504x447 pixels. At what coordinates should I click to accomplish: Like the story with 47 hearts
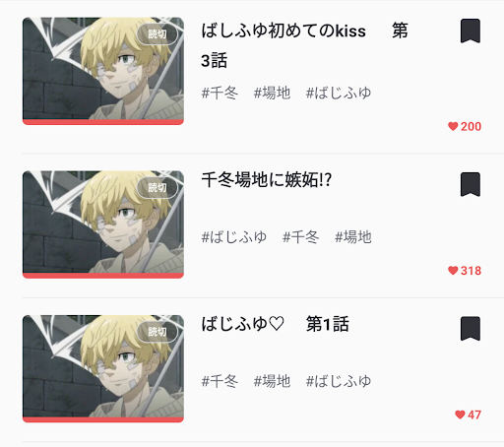coord(468,415)
